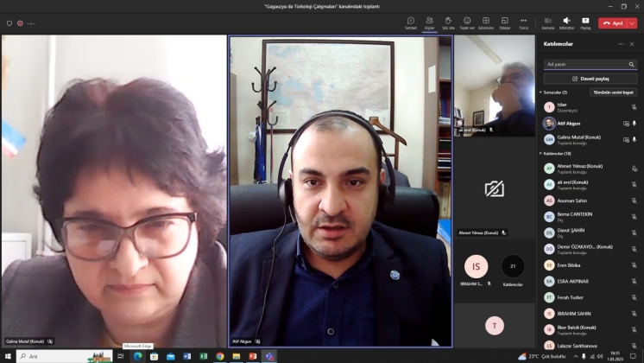Click the Daveti paylaş button
Viewport: 644px width, 363px height.
click(590, 79)
